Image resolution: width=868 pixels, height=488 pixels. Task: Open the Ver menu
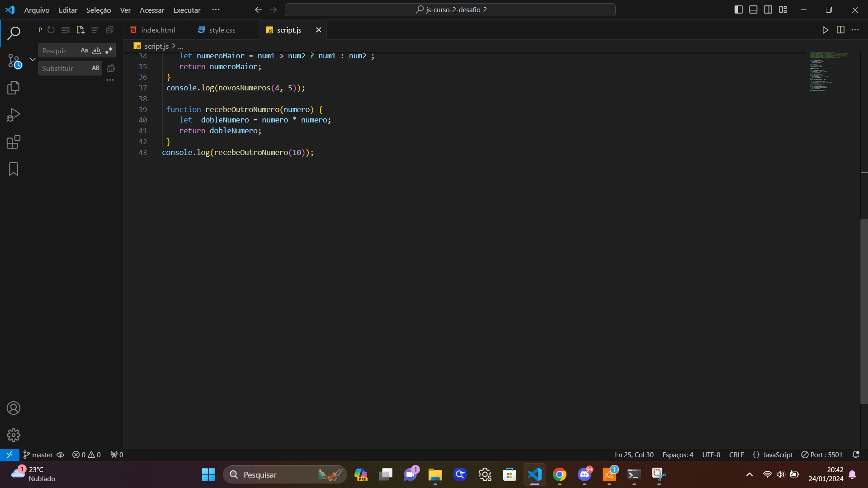pyautogui.click(x=125, y=10)
